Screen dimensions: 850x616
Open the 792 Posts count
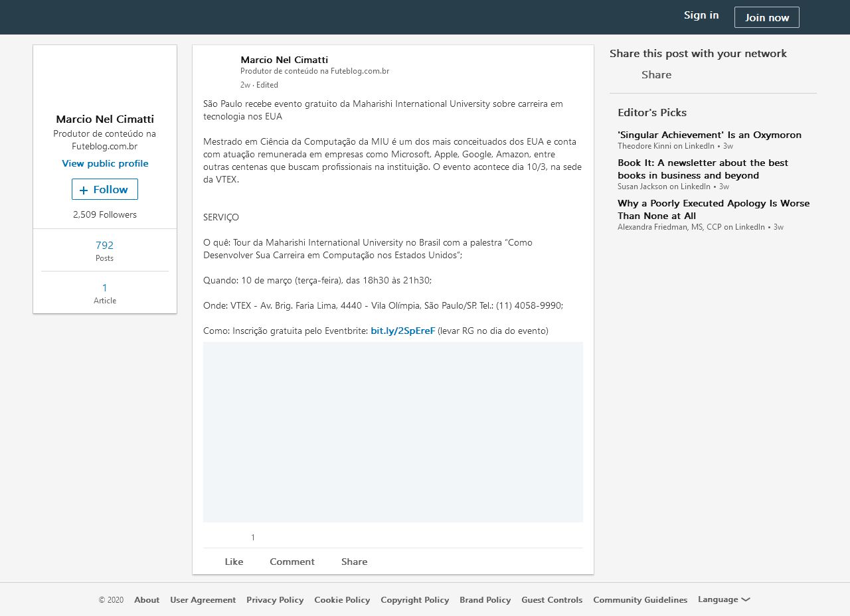[x=105, y=250]
